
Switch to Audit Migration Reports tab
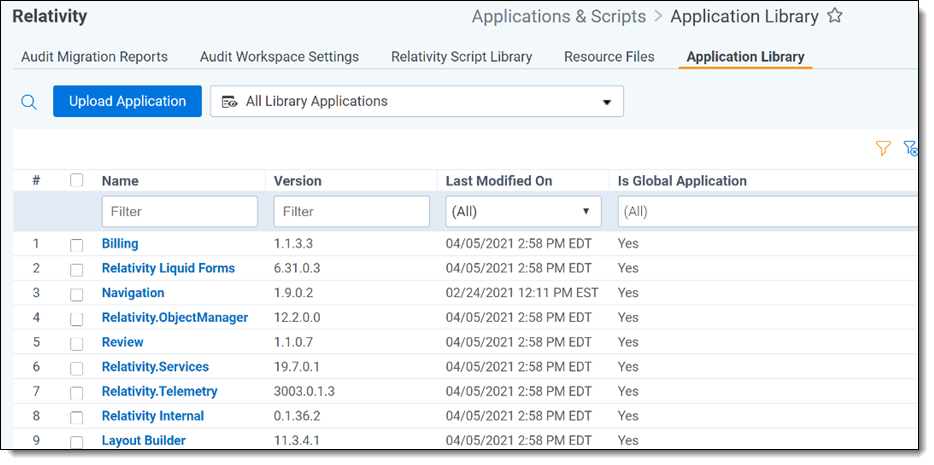(94, 57)
